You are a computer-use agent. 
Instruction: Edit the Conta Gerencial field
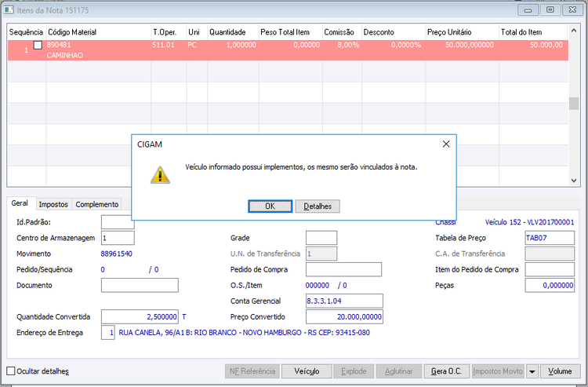pos(345,301)
